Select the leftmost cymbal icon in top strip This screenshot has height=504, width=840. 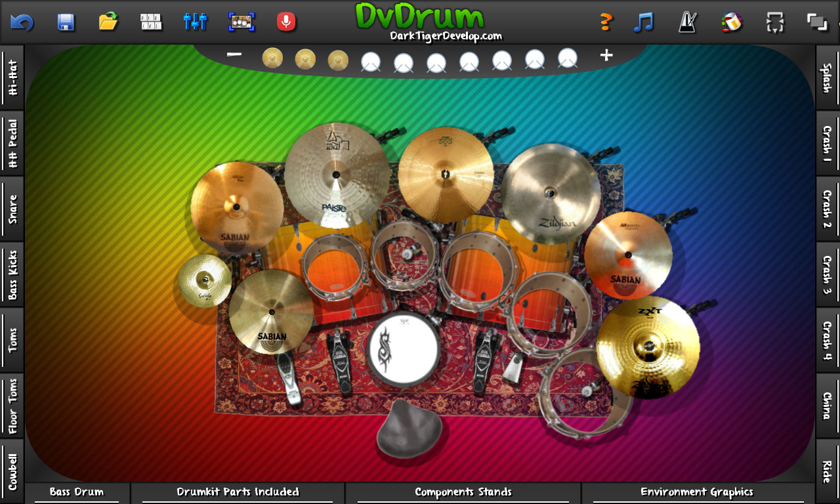coord(272,58)
